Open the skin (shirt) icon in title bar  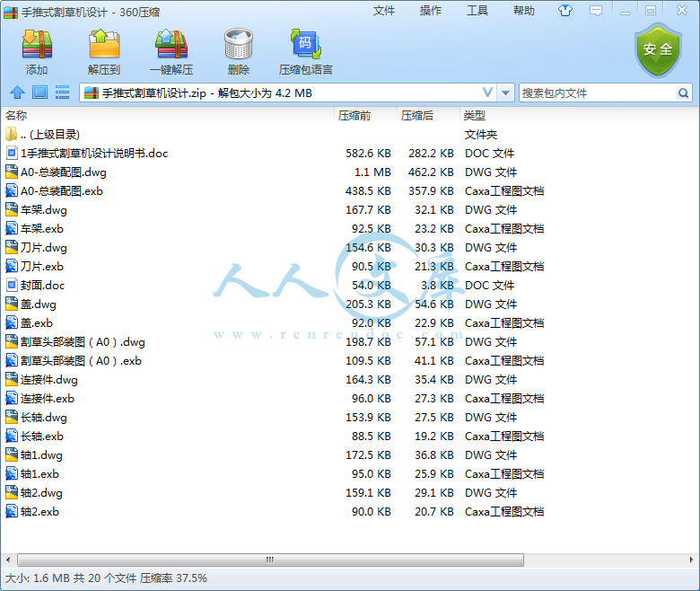click(x=565, y=10)
